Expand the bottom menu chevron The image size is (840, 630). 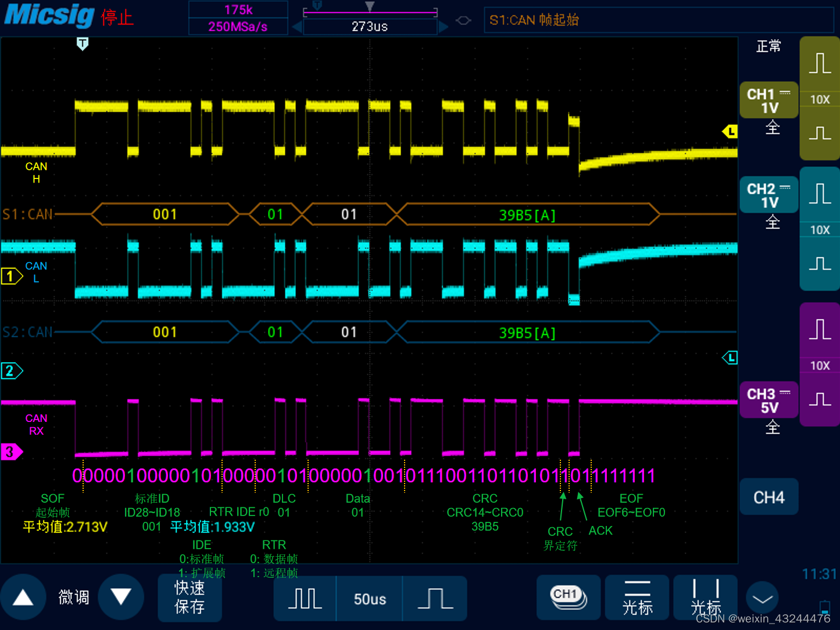(762, 599)
